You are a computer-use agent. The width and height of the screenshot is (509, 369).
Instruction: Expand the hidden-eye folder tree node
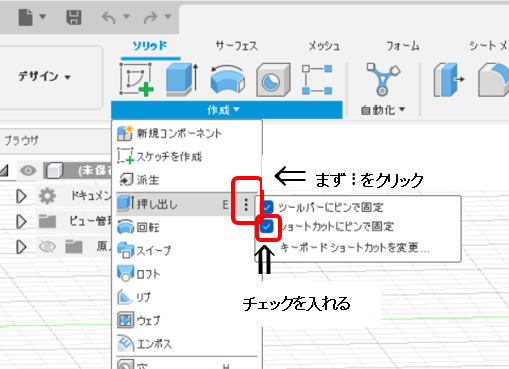point(21,247)
